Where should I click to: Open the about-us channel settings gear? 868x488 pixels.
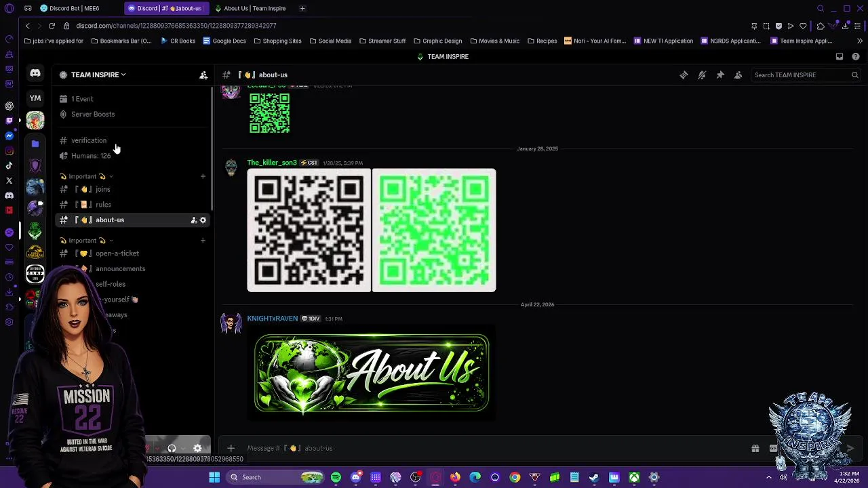tap(203, 220)
